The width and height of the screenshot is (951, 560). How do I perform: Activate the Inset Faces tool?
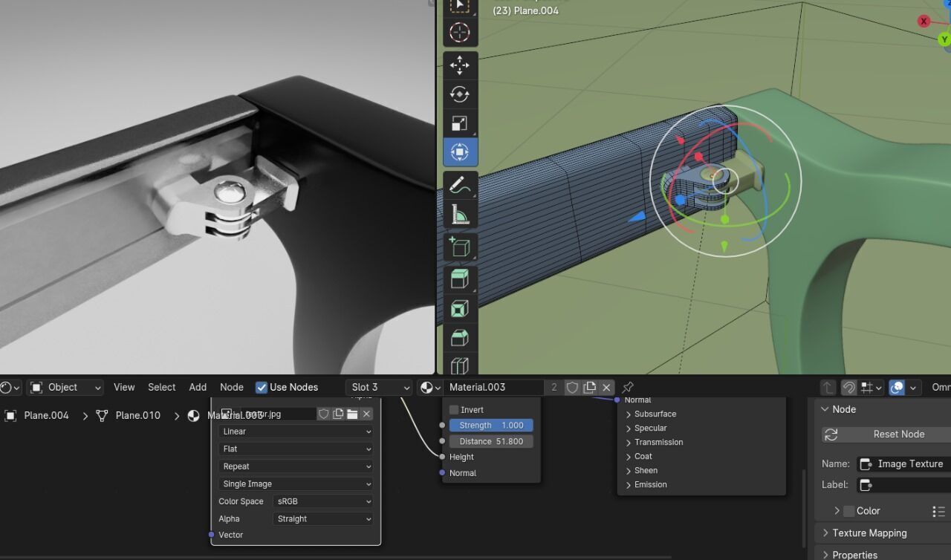click(460, 308)
